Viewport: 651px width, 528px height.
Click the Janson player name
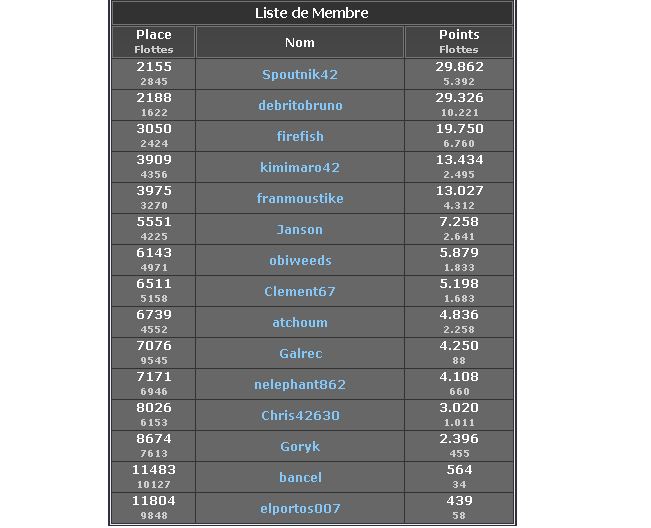[x=300, y=230]
